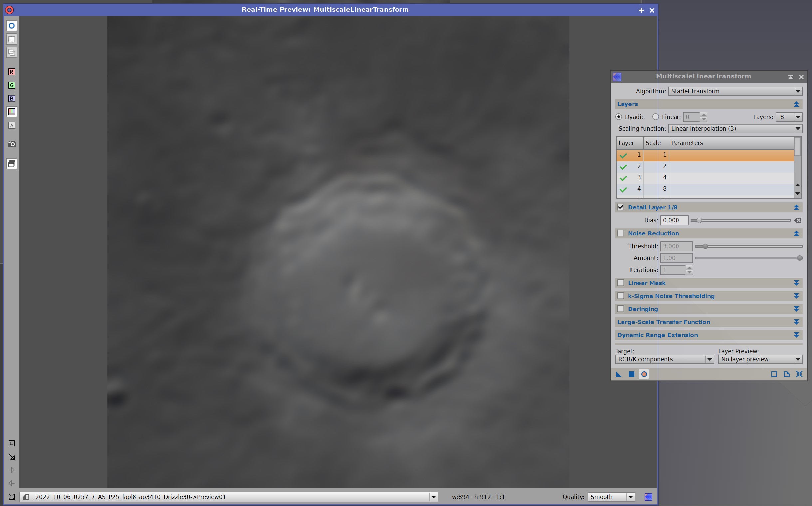This screenshot has width=812, height=506.
Task: Select the green channel G icon
Action: 12,85
